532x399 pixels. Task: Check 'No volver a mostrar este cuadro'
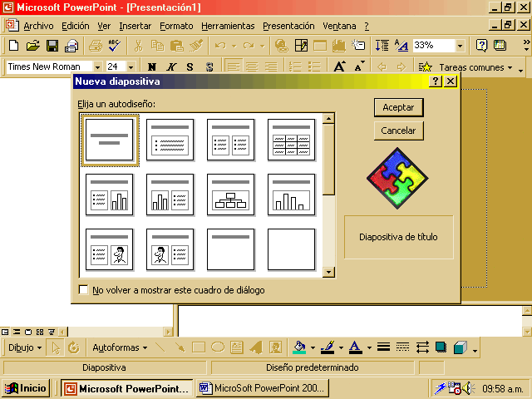83,290
